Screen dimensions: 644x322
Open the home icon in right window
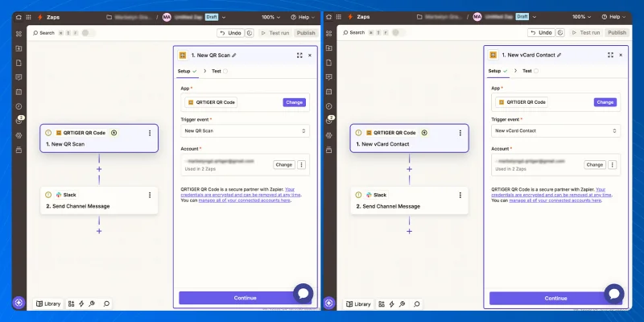click(329, 17)
